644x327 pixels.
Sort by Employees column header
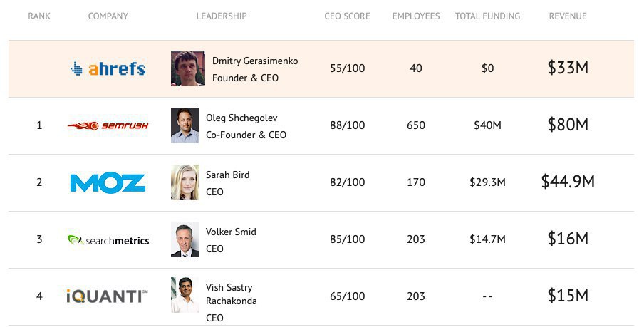(x=415, y=16)
